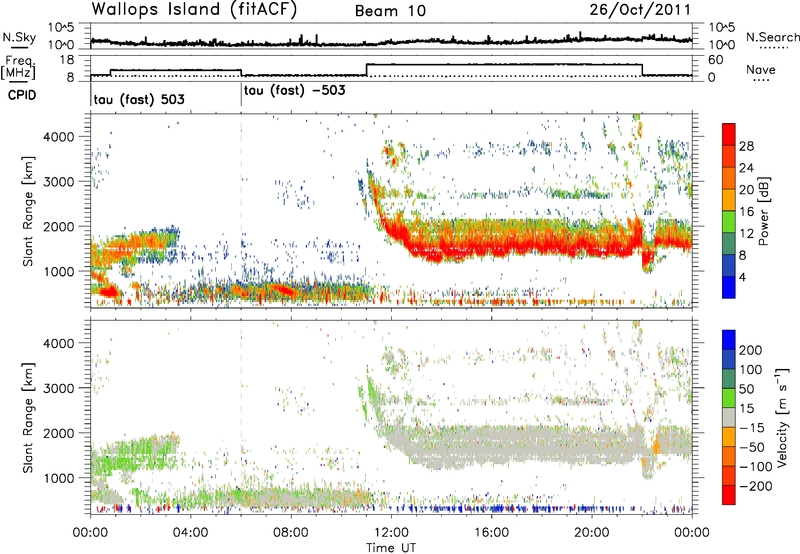Click the '16:00' time axis label
Image resolution: width=800 pixels, height=554 pixels.
(491, 533)
